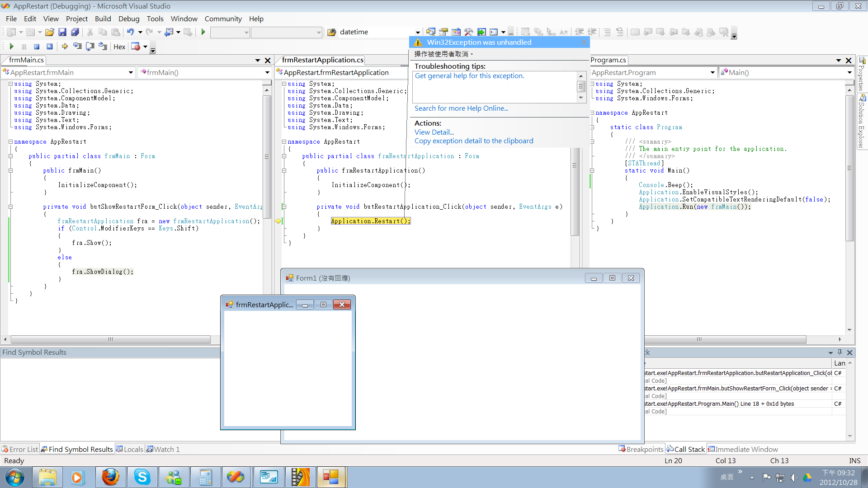Click the green Start Debugging arrow
Screen dimensions: 868x488
pyautogui.click(x=203, y=32)
